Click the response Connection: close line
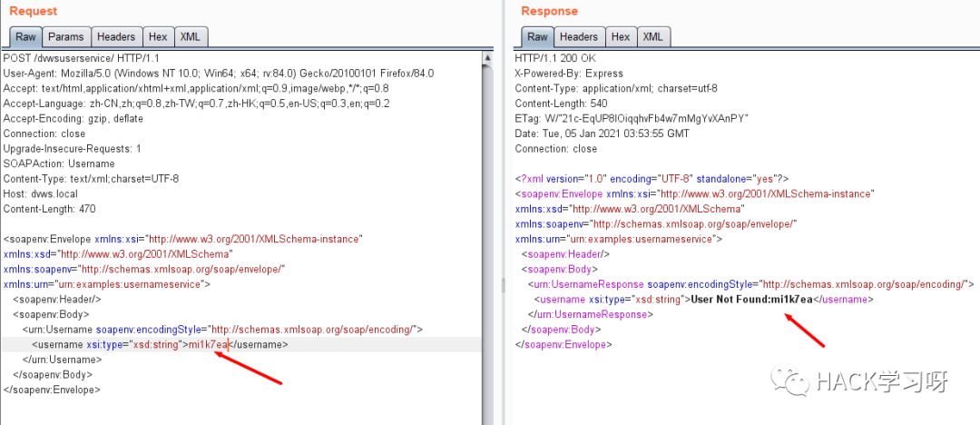Image resolution: width=980 pixels, height=425 pixels. click(x=556, y=148)
